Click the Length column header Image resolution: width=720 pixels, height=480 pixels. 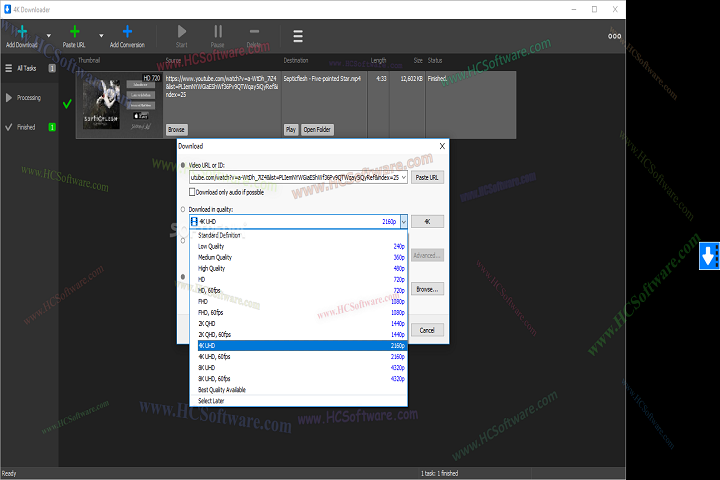click(378, 60)
